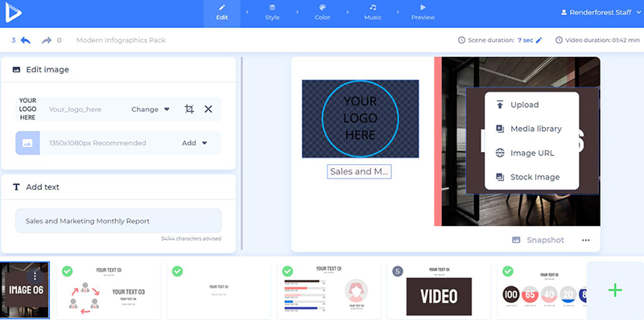644x320 pixels.
Task: Click the redo arrow icon
Action: 47,40
